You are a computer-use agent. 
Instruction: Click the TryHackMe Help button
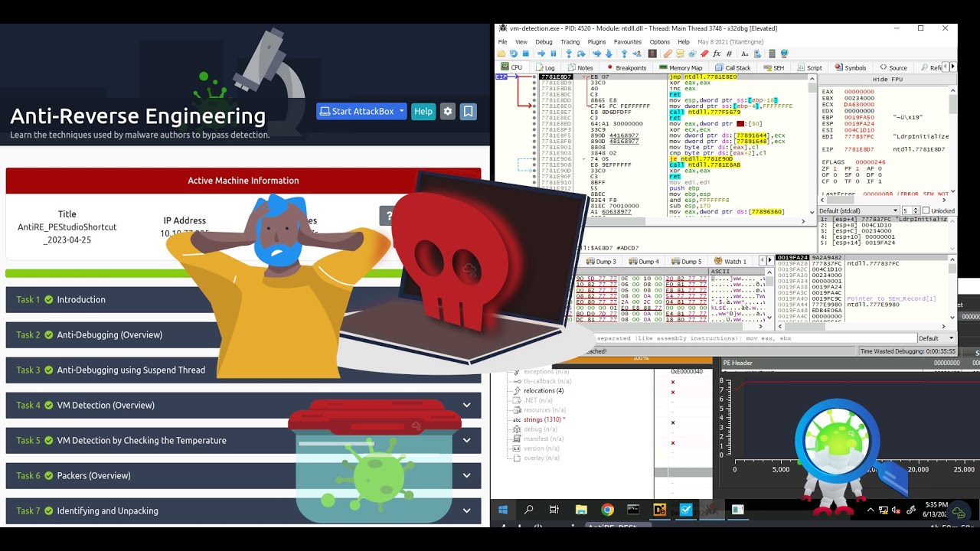tap(423, 111)
